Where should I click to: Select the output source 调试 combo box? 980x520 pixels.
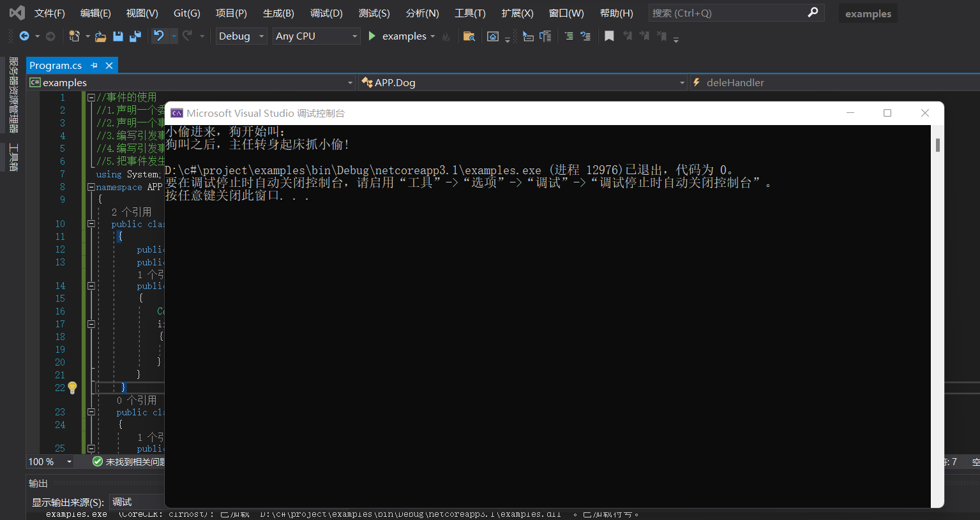[137, 502]
